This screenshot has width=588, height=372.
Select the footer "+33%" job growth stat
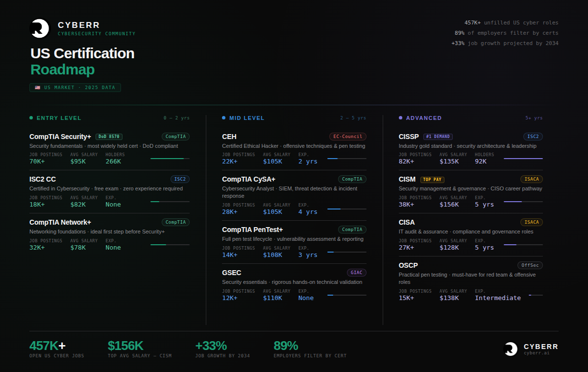(211, 346)
